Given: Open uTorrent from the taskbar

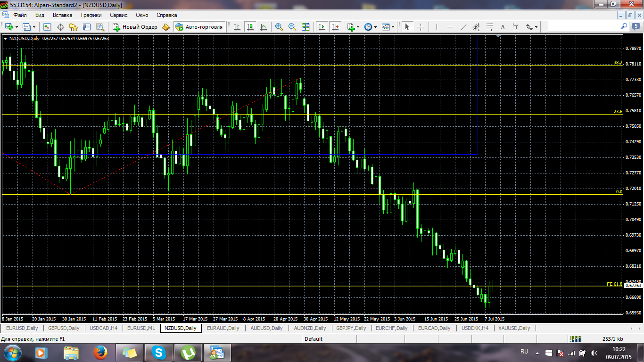Looking at the screenshot, I should (x=188, y=352).
